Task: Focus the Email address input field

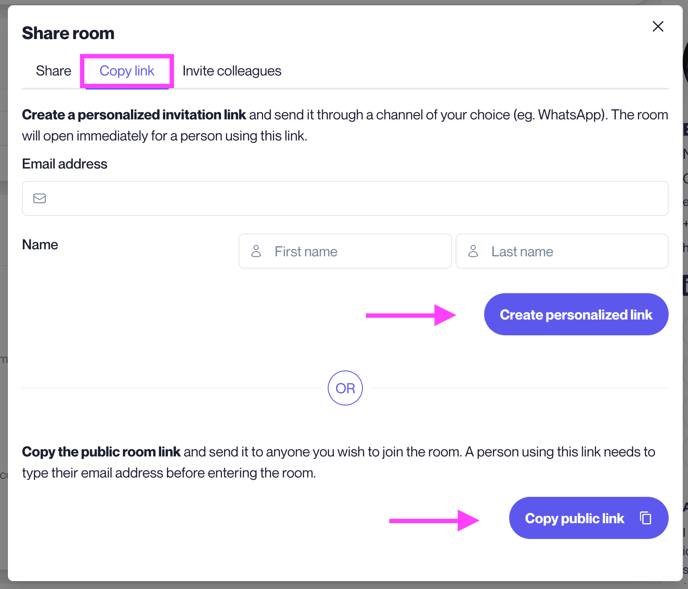Action: coord(345,198)
